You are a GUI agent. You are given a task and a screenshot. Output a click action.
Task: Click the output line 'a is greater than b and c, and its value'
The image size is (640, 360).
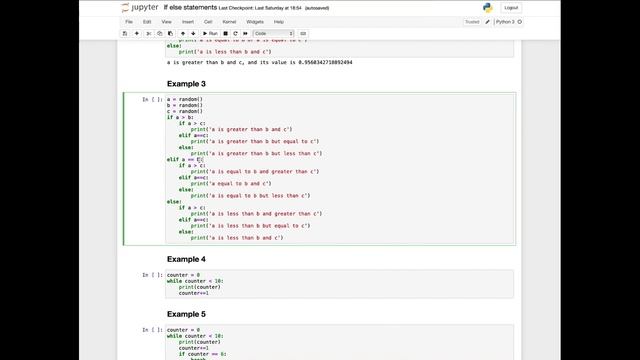[x=260, y=62]
